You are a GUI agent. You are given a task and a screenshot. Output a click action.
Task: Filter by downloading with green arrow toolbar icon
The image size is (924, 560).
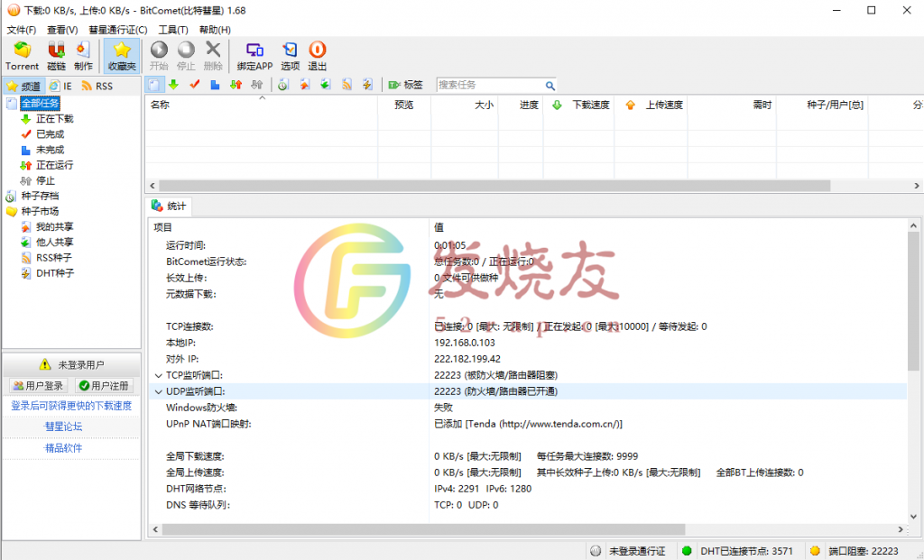pos(173,85)
